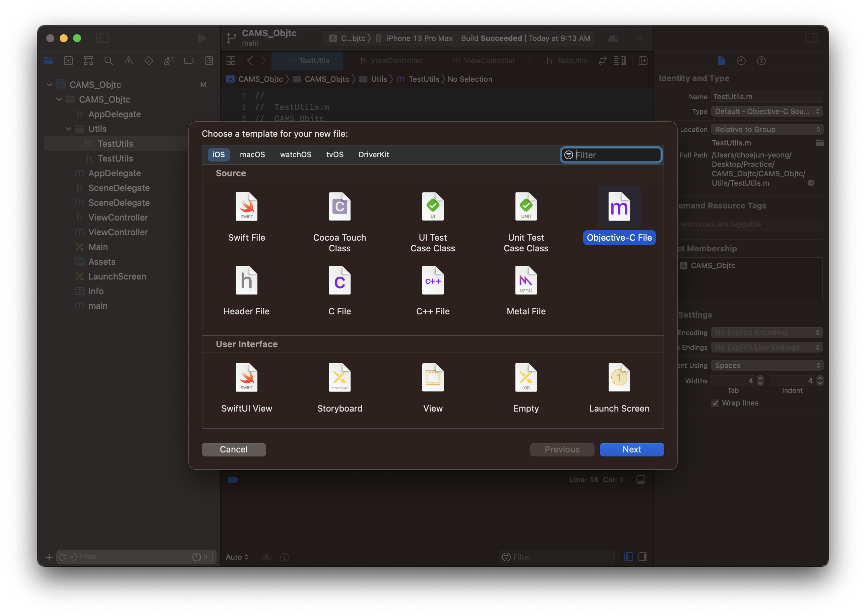Choose the Storyboard template icon
This screenshot has height=616, width=866.
339,378
